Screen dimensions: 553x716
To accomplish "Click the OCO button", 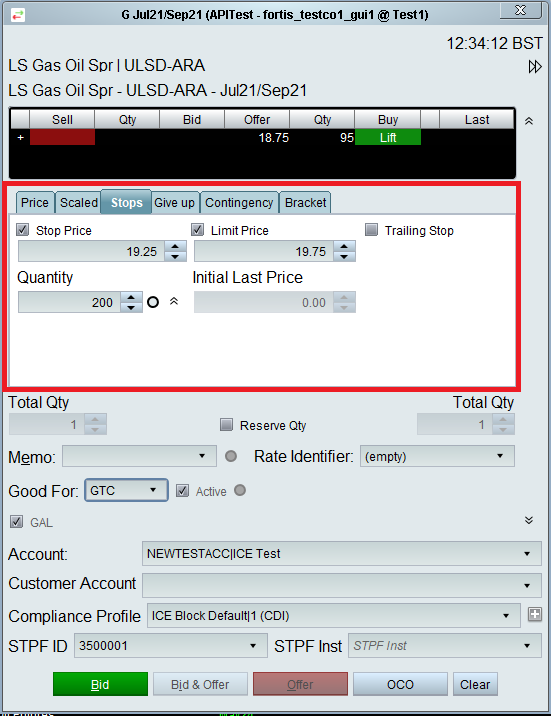I will [x=400, y=684].
